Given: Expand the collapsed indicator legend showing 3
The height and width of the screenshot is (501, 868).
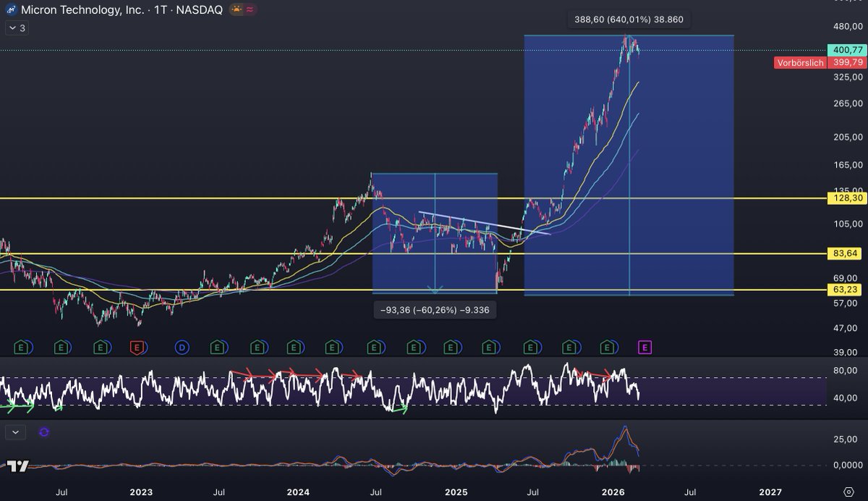Looking at the screenshot, I should click(x=16, y=28).
